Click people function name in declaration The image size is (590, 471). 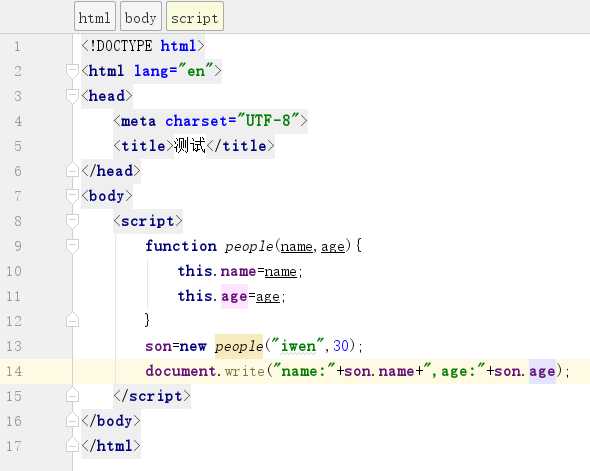tap(249, 246)
